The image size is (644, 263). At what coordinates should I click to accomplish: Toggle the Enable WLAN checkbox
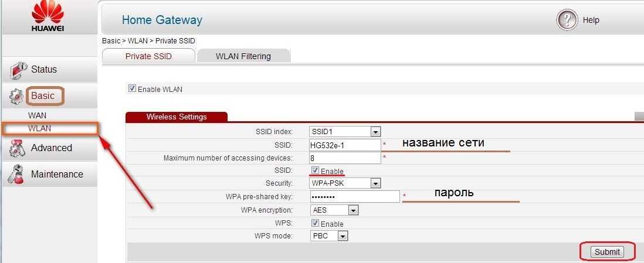(132, 89)
